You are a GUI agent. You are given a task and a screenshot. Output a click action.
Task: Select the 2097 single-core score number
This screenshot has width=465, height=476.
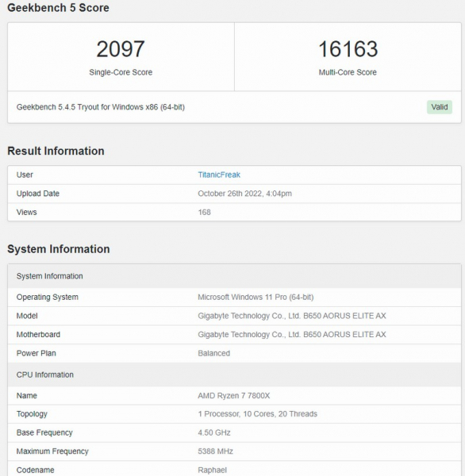tap(121, 49)
